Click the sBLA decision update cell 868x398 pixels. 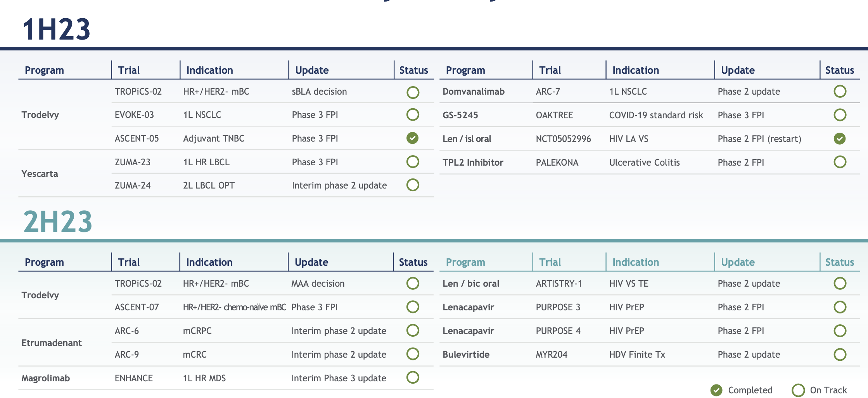tap(319, 92)
